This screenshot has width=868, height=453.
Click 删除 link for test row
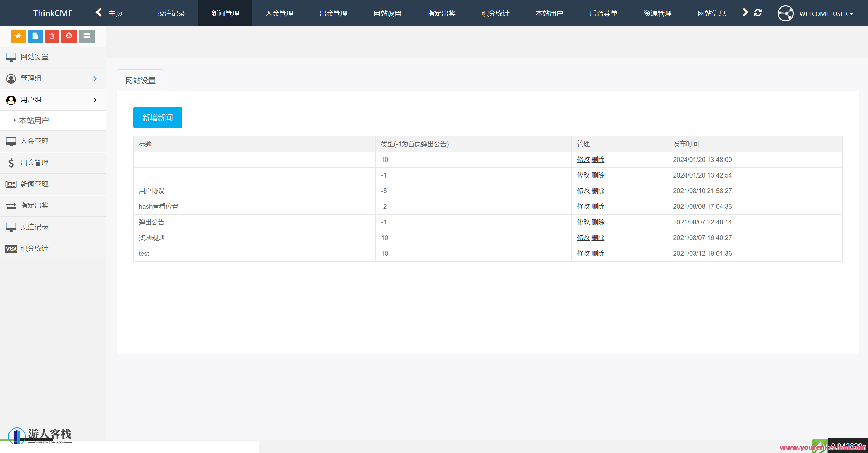(598, 254)
